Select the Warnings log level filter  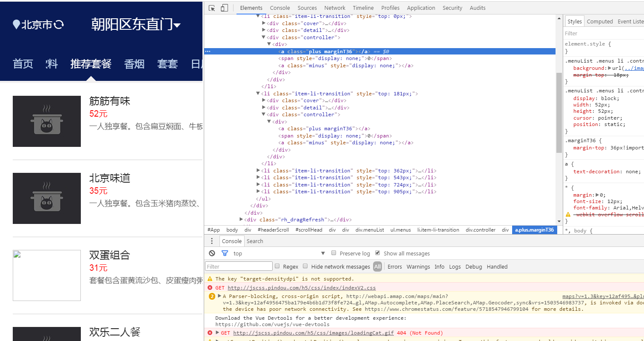(x=418, y=266)
